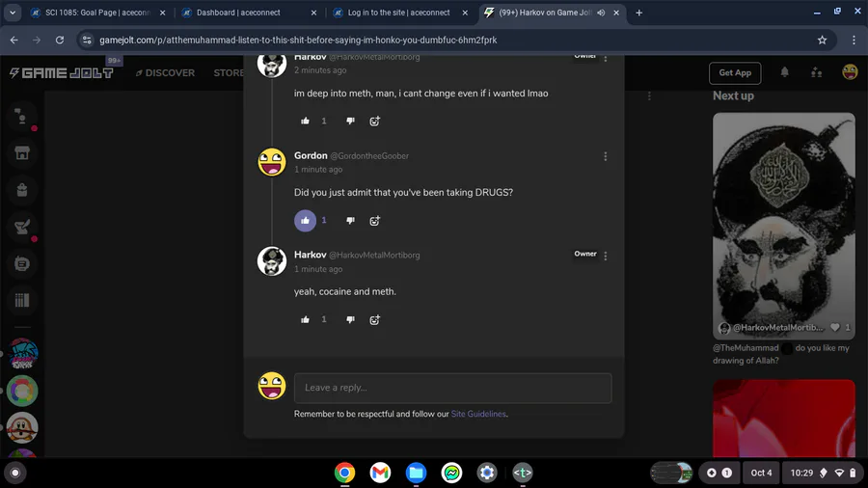Open Files app from the shelf
This screenshot has width=868, height=488.
click(416, 473)
